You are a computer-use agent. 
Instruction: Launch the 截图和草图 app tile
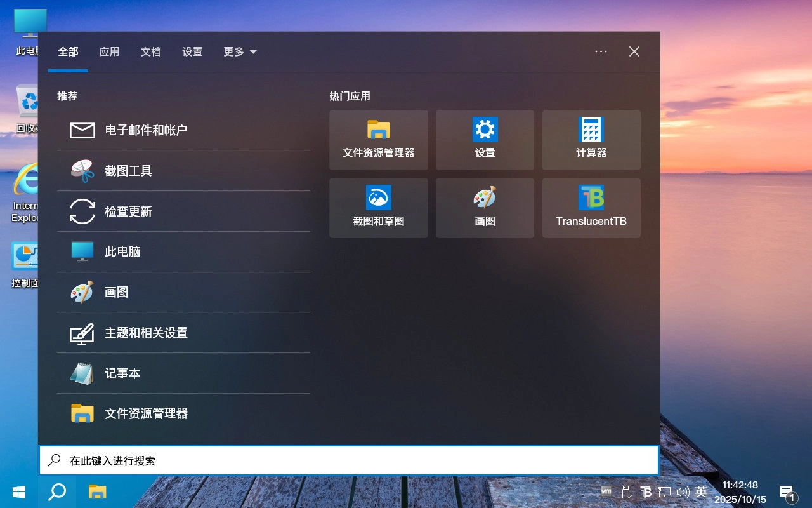coord(378,208)
